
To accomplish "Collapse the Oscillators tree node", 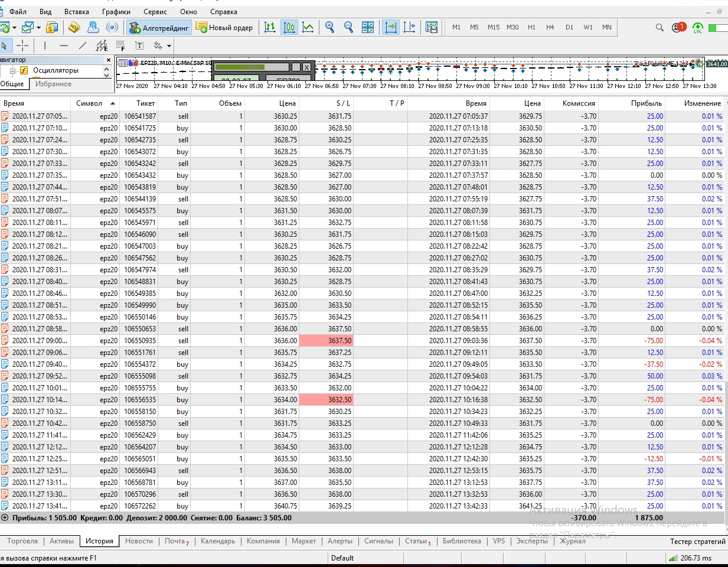I will (12, 71).
